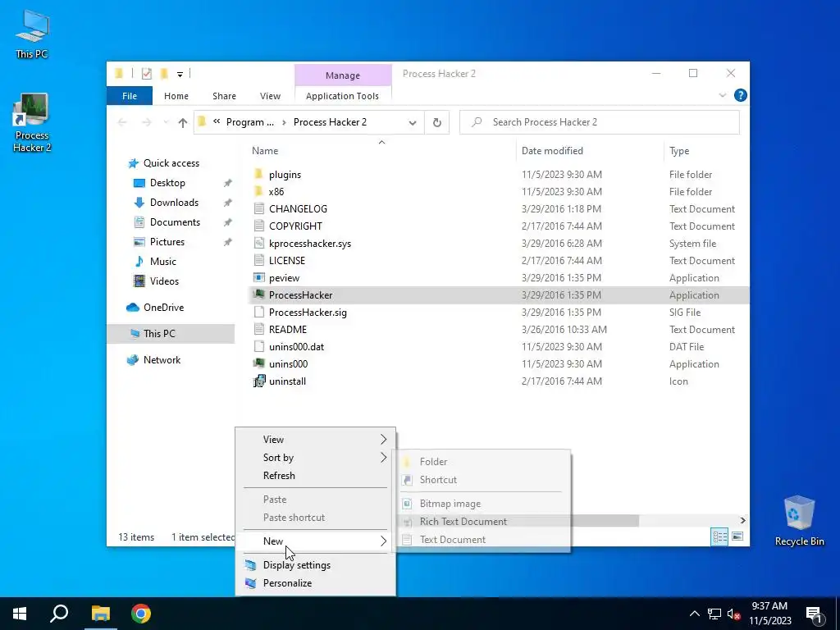Open the Home ribbon tab
This screenshot has height=630, width=840.
(176, 96)
